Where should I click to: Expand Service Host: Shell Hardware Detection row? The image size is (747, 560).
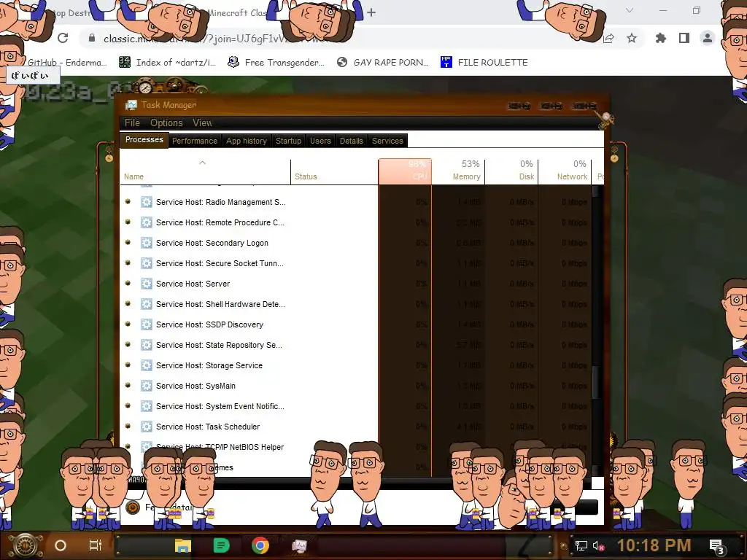128,304
